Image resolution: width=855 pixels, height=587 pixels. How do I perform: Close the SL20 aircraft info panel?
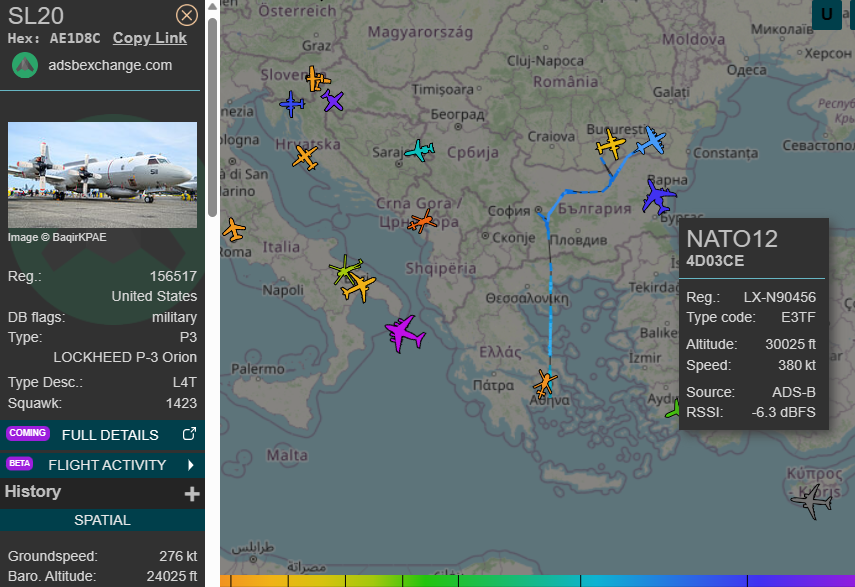(x=186, y=15)
